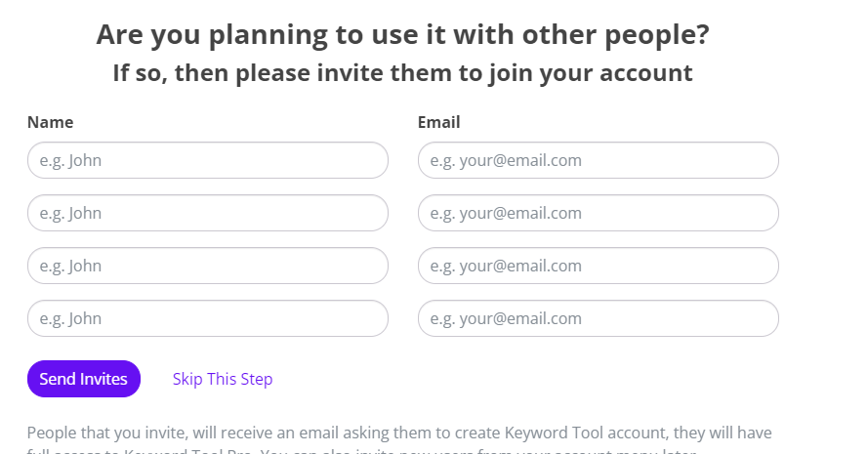The height and width of the screenshot is (454, 868).
Task: Select the second row Name field
Action: (208, 213)
